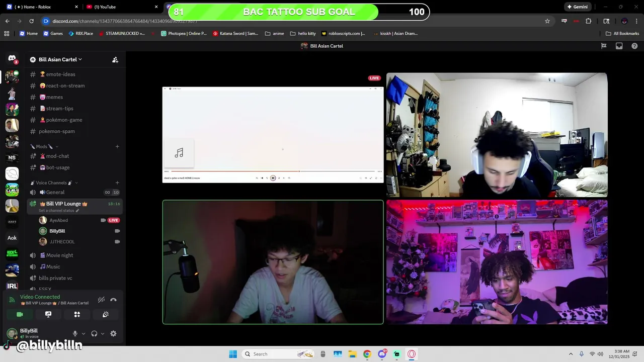Open Chrome three-dot menu
The height and width of the screenshot is (362, 644).
click(636, 21)
